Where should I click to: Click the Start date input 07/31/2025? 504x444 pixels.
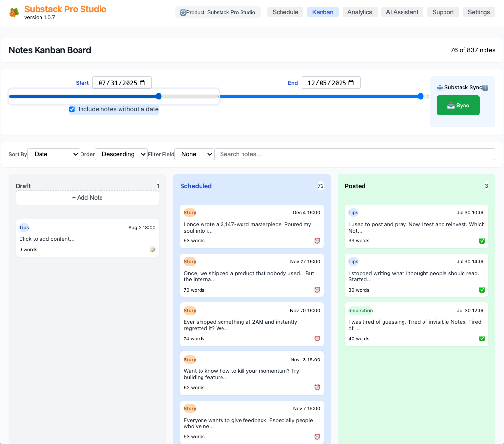coord(122,83)
